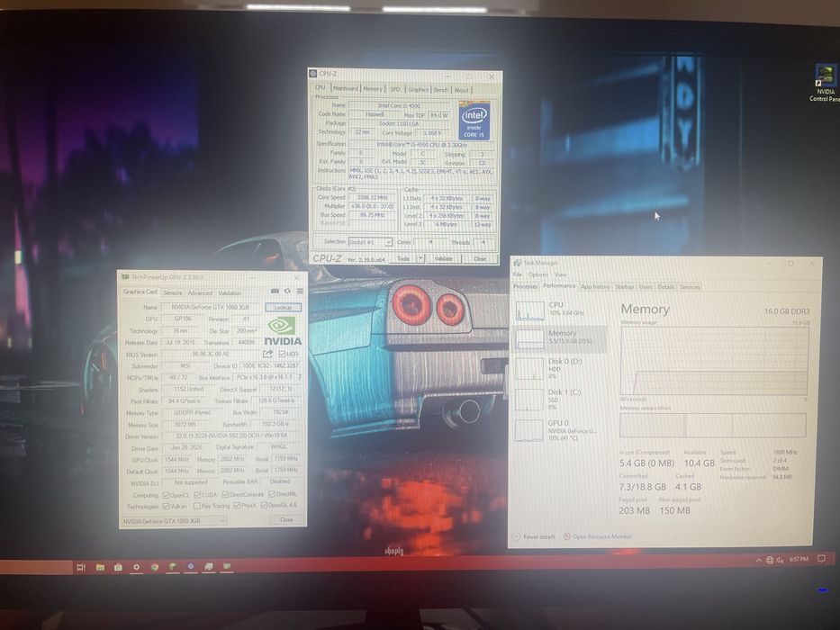Open the Advanced tab in GPU-Z
This screenshot has height=630, width=840.
[x=200, y=293]
